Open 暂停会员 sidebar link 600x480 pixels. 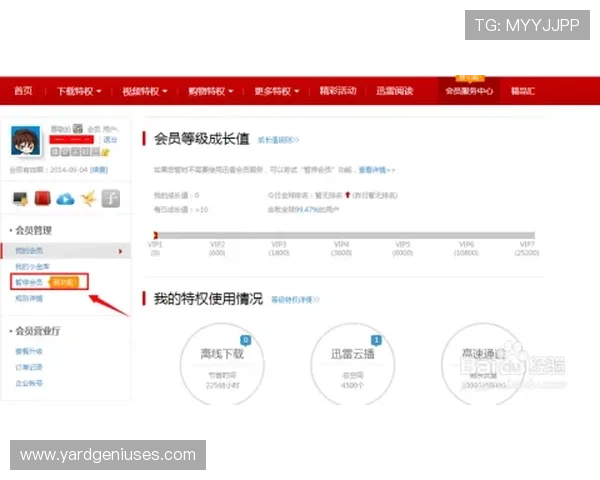(x=29, y=282)
